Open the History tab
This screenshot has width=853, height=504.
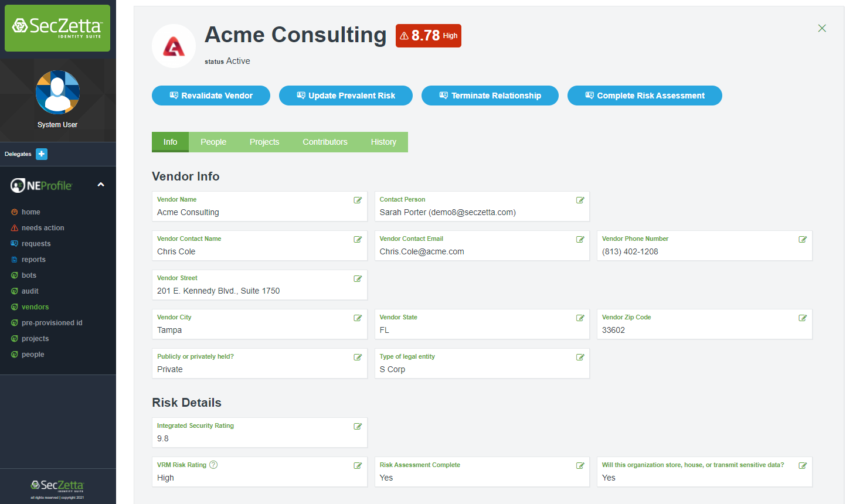click(383, 142)
